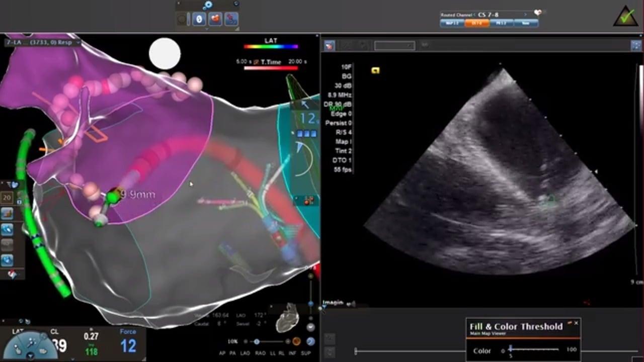Click the filter heart icon atop left panel

pyautogui.click(x=13, y=185)
